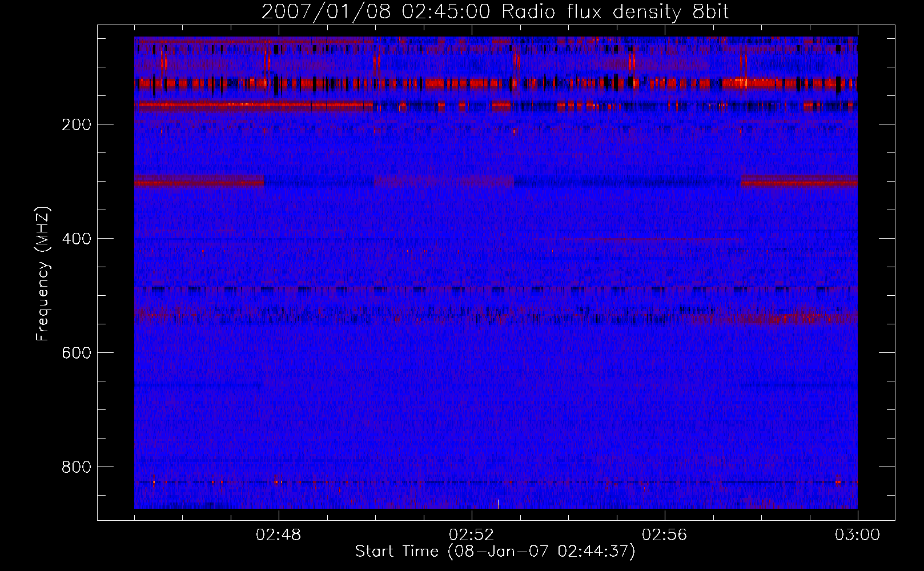Click the 02:52 time tick label
Image resolution: width=924 pixels, height=571 pixels.
click(472, 535)
